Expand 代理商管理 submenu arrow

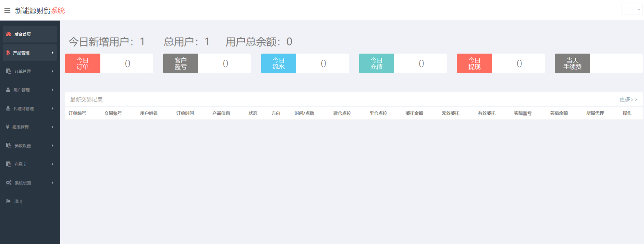52,108
